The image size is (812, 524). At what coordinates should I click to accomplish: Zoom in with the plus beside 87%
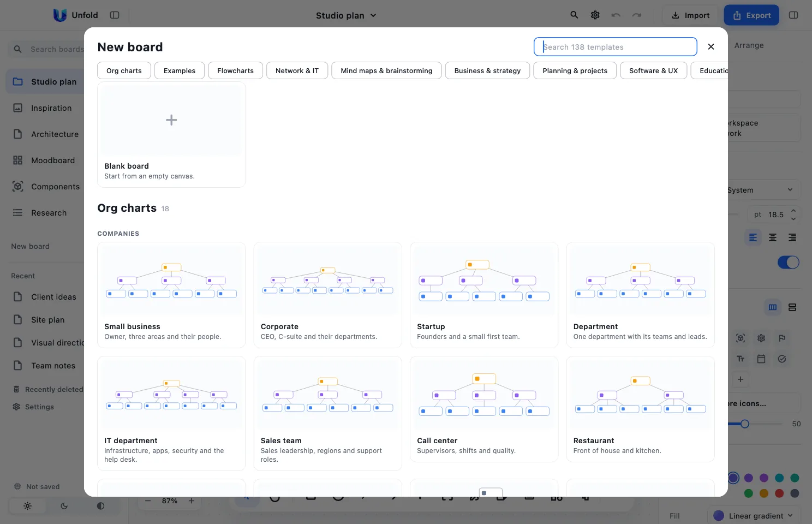(192, 501)
